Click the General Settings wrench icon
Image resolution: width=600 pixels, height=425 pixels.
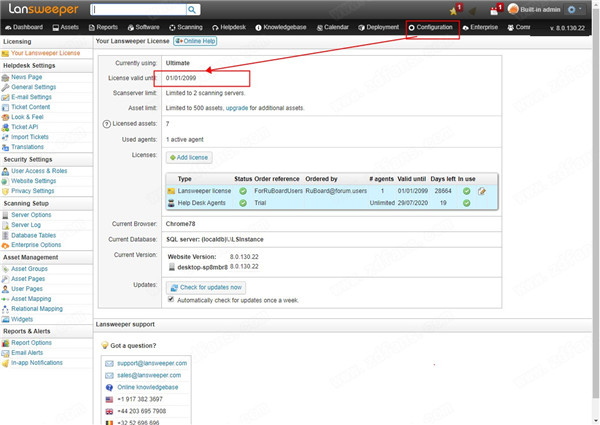pyautogui.click(x=5, y=87)
